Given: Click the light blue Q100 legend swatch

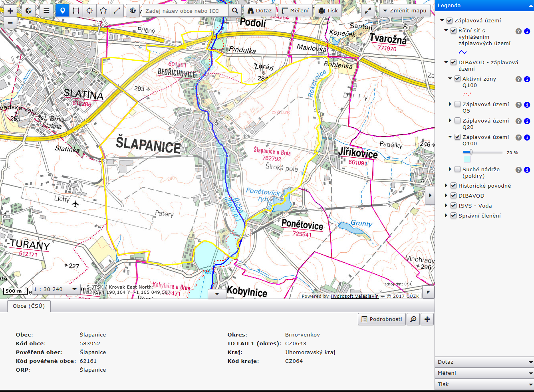Looking at the screenshot, I should point(467,159).
